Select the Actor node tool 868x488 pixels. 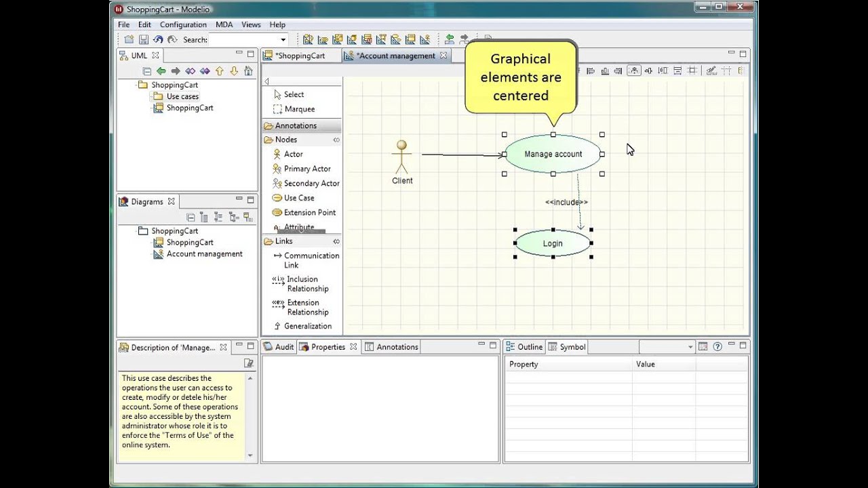point(288,154)
